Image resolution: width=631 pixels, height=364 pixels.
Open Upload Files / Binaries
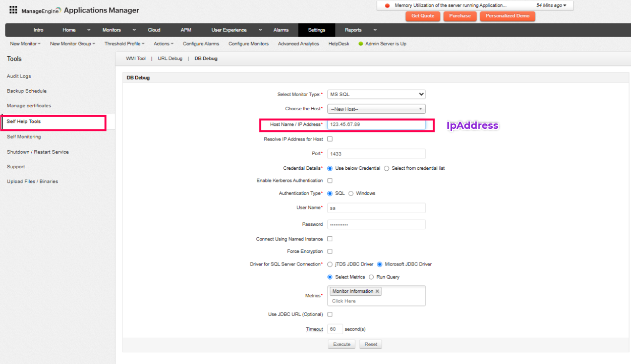coord(32,182)
